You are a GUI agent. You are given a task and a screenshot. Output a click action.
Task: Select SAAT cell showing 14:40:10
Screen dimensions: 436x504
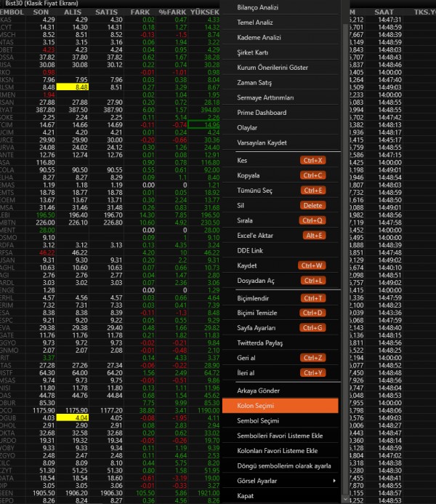[x=384, y=268]
